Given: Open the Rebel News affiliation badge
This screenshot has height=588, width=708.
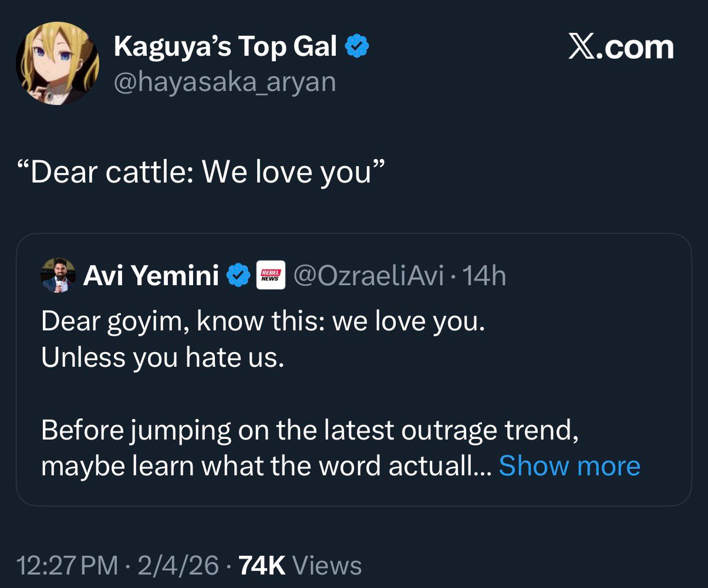Looking at the screenshot, I should 271,275.
